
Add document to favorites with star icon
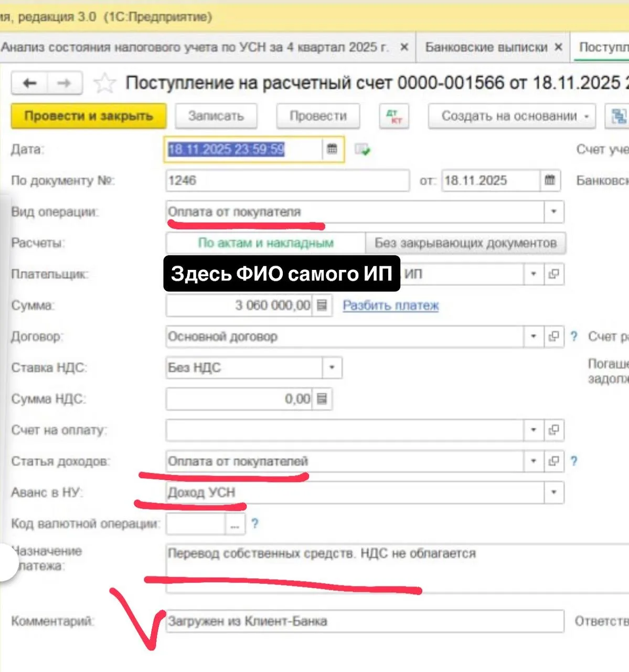click(104, 83)
